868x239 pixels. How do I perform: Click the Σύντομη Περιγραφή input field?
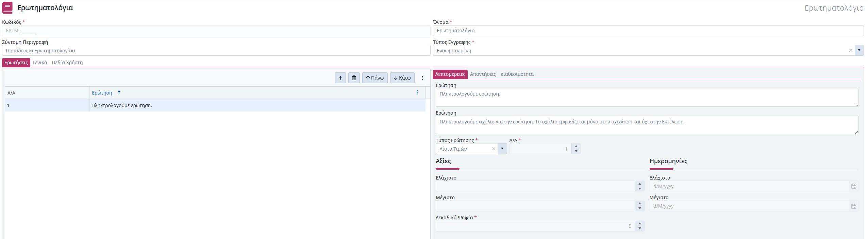pos(216,51)
